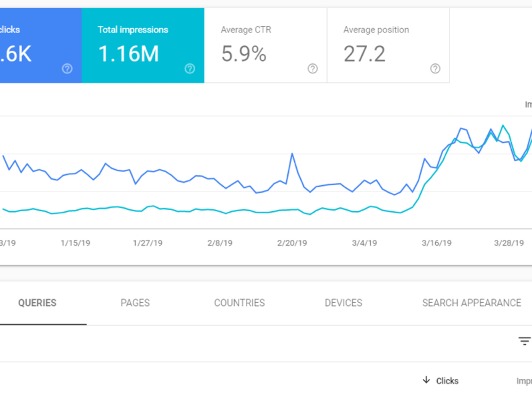The image size is (532, 399).
Task: Click the 2/8/19 date axis label
Action: coord(220,243)
